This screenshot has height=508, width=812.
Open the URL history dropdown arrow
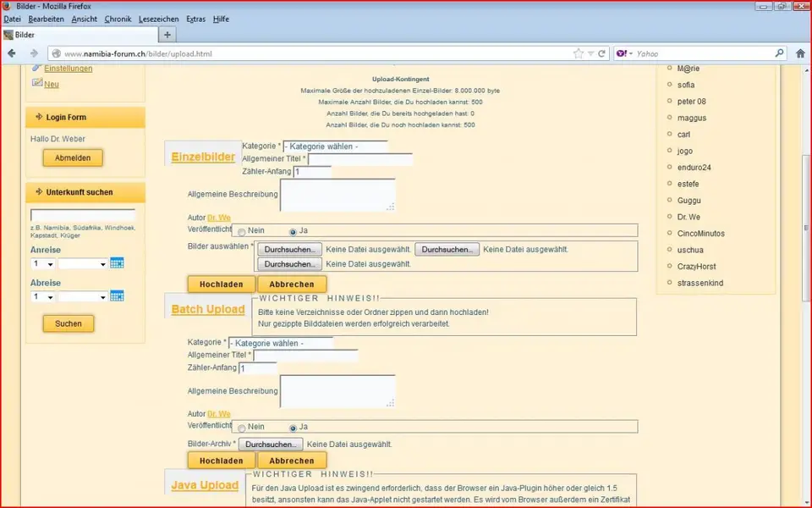click(591, 53)
